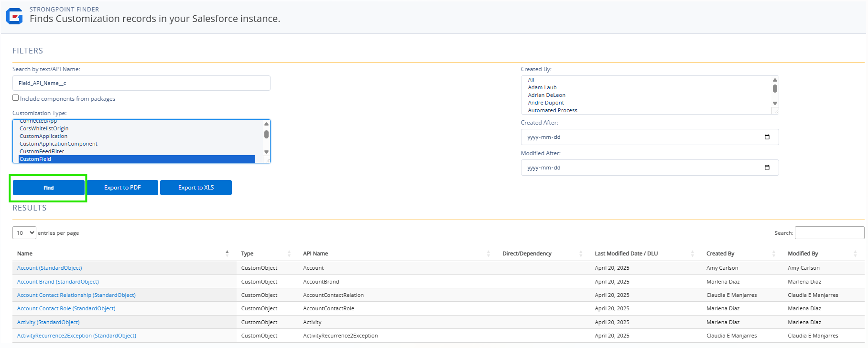Enable Include components from packages checkbox
The image size is (868, 348).
[x=16, y=98]
